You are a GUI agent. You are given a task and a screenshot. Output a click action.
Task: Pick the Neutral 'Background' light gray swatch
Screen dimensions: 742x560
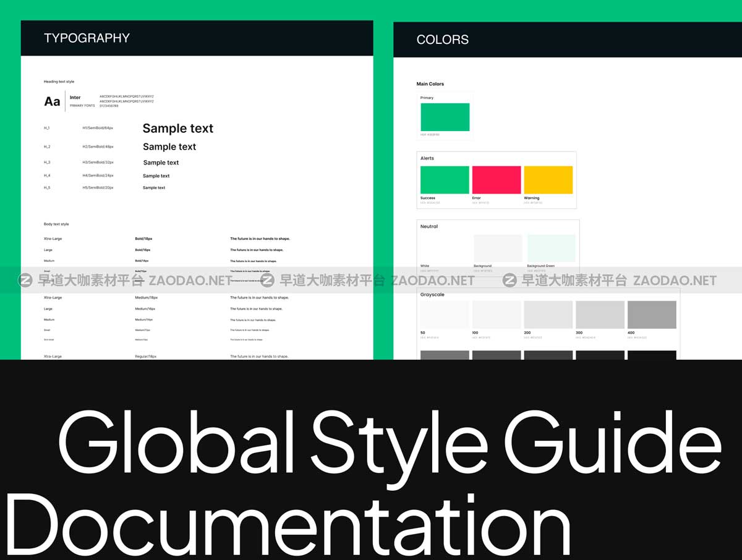point(498,248)
